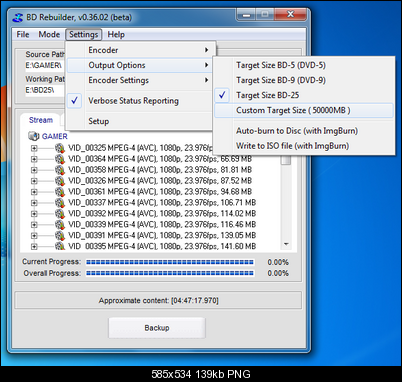Expand the VID_00325 tree node
Viewport: 402px width, 382px height.
coord(34,148)
